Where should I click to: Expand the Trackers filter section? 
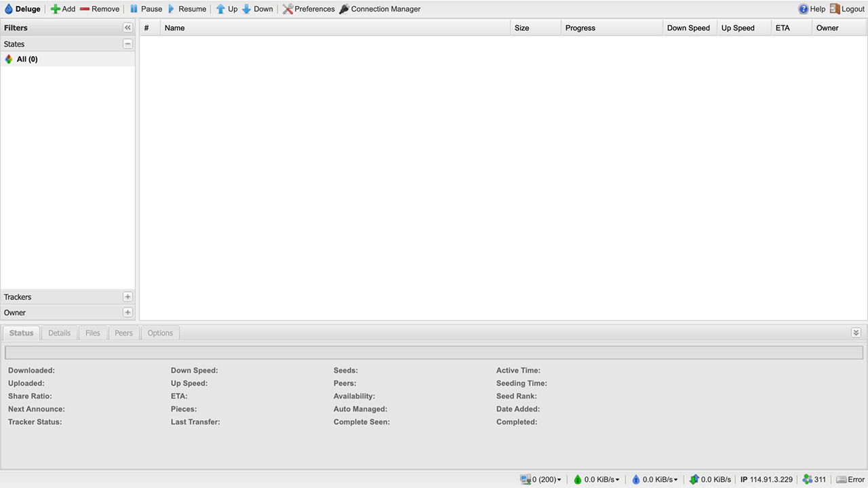pyautogui.click(x=127, y=297)
